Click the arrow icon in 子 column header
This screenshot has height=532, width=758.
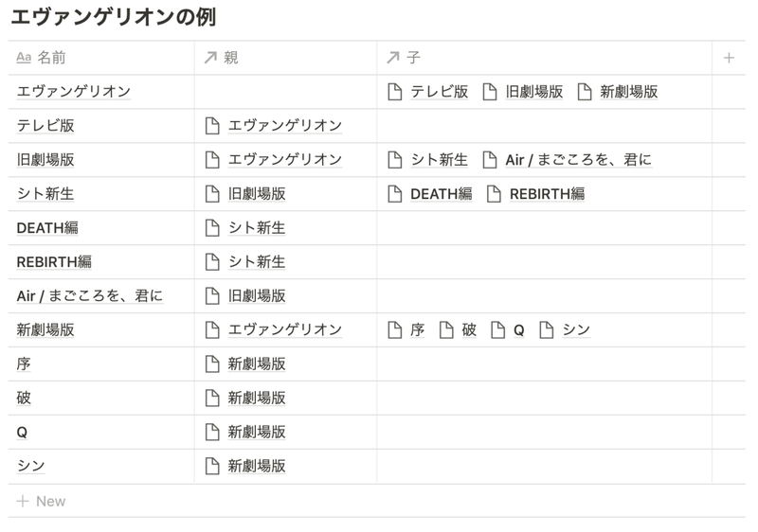393,58
